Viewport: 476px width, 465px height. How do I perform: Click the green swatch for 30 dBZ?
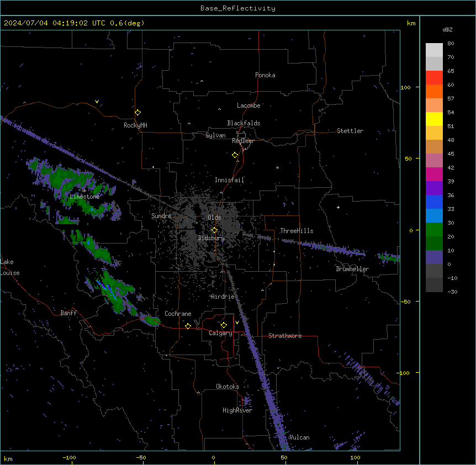click(434, 230)
